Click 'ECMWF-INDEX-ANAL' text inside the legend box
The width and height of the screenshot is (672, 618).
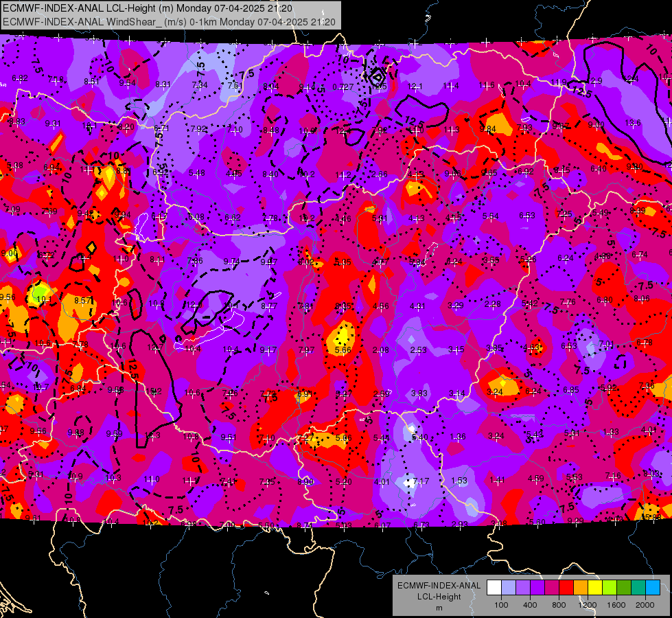(439, 586)
